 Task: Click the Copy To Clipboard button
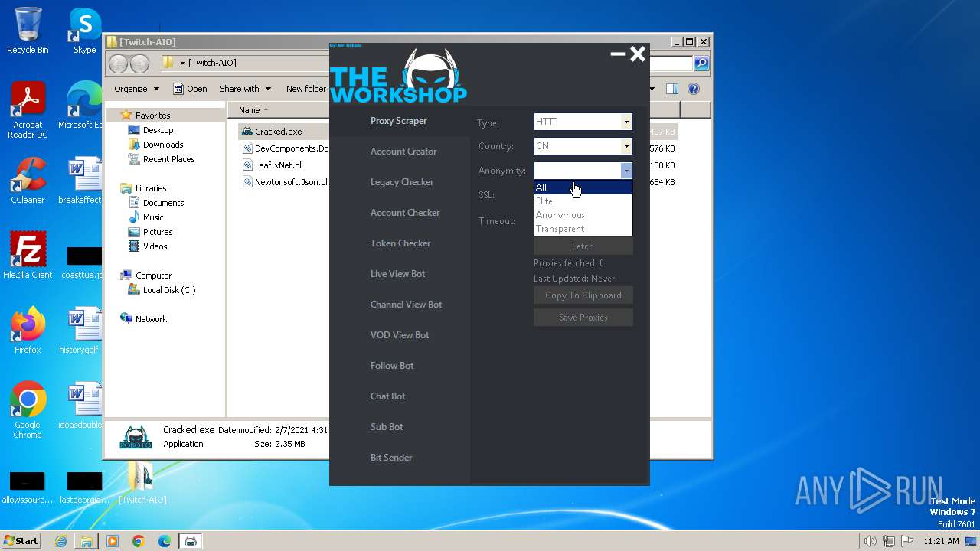coord(583,295)
